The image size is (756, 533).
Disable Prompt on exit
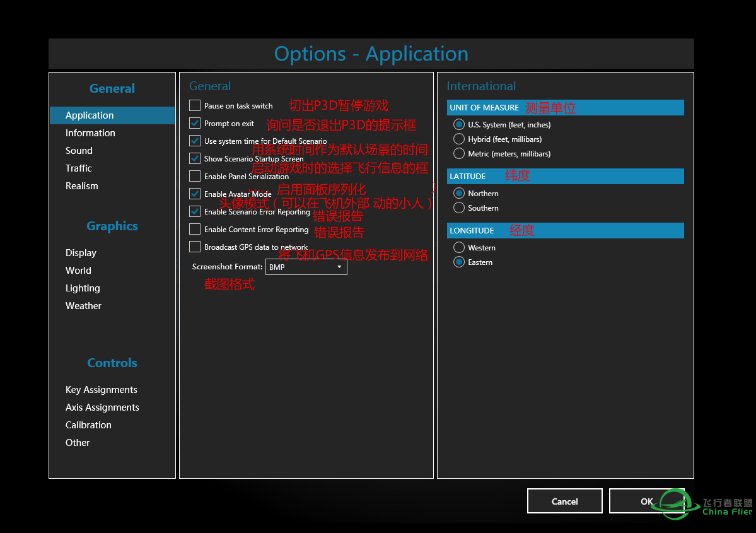coord(195,123)
